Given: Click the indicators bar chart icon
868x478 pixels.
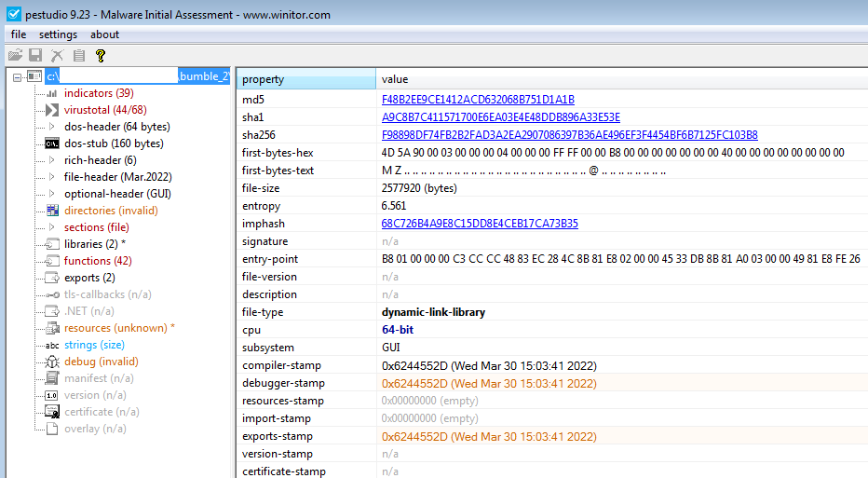Looking at the screenshot, I should coord(52,93).
